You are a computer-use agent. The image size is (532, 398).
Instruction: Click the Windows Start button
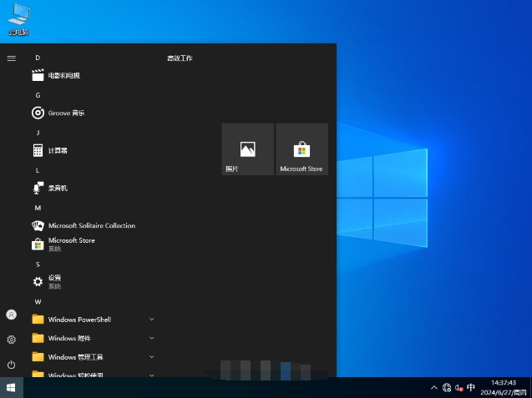point(11,388)
